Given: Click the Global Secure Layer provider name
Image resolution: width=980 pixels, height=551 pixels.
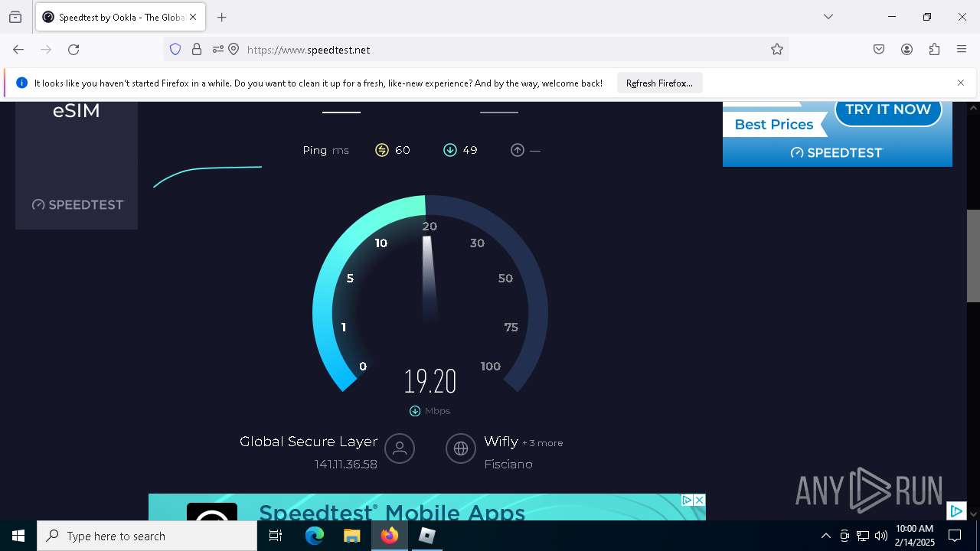Looking at the screenshot, I should point(309,442).
